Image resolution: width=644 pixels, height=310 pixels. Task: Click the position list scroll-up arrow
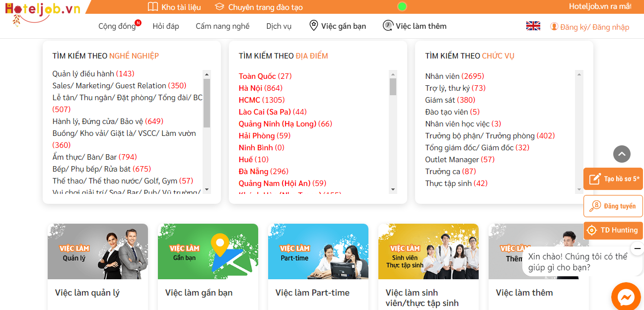[x=579, y=74]
